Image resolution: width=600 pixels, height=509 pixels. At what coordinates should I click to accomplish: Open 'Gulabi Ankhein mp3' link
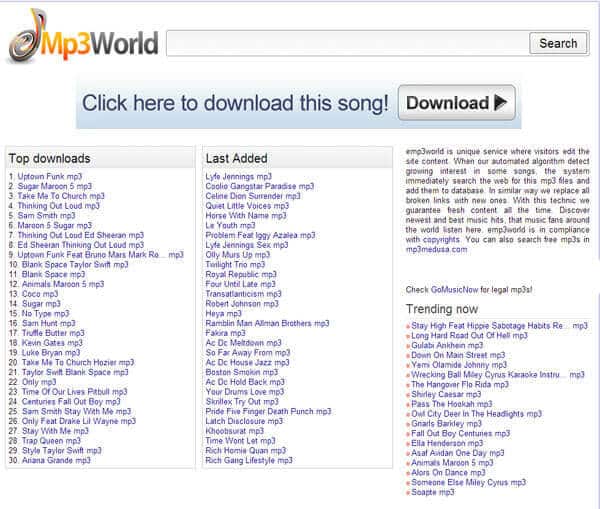point(447,345)
